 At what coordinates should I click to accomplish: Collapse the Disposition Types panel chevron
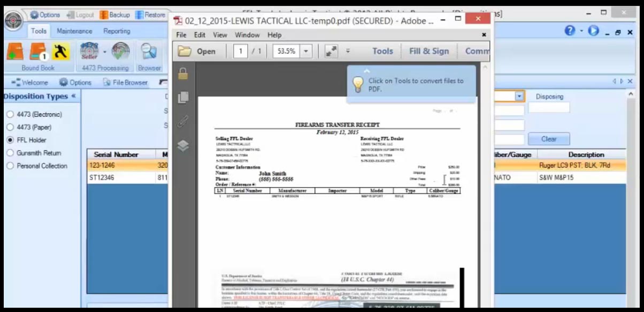click(x=73, y=96)
